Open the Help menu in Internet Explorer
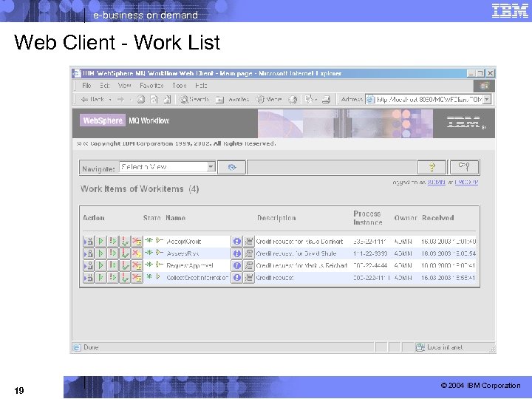Viewport: 532px width, 399px height. [x=201, y=86]
